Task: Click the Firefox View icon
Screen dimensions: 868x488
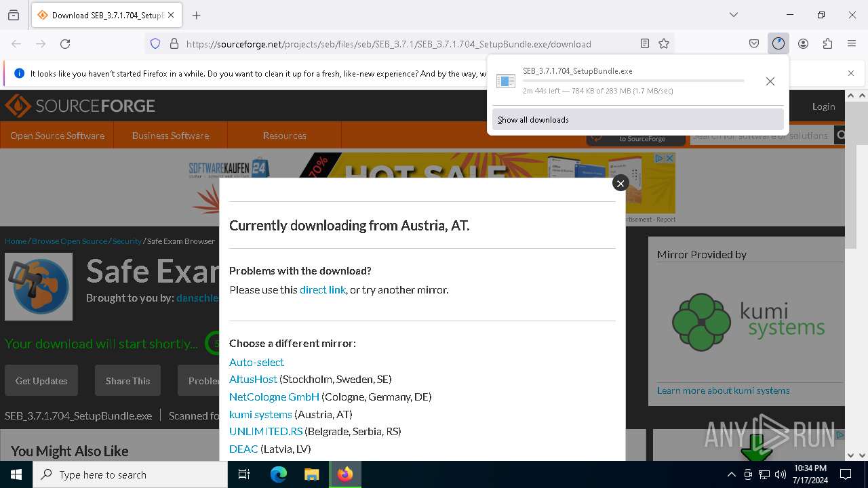Action: (14, 15)
